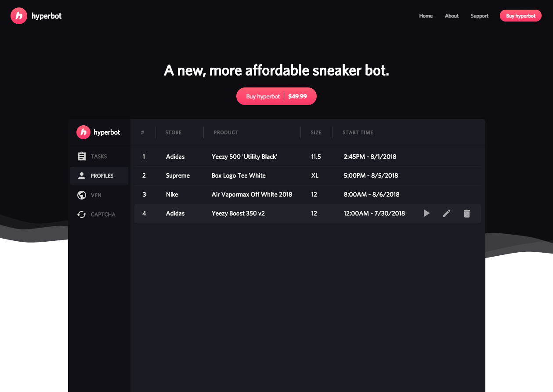Click the Profiles person icon
553x392 pixels.
point(81,176)
